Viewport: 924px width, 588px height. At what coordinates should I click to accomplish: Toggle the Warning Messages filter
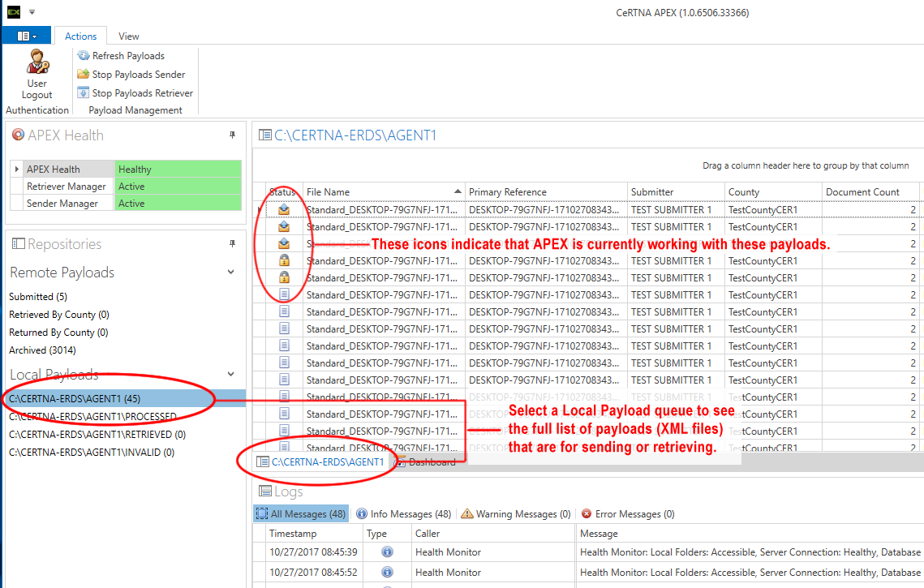click(515, 514)
